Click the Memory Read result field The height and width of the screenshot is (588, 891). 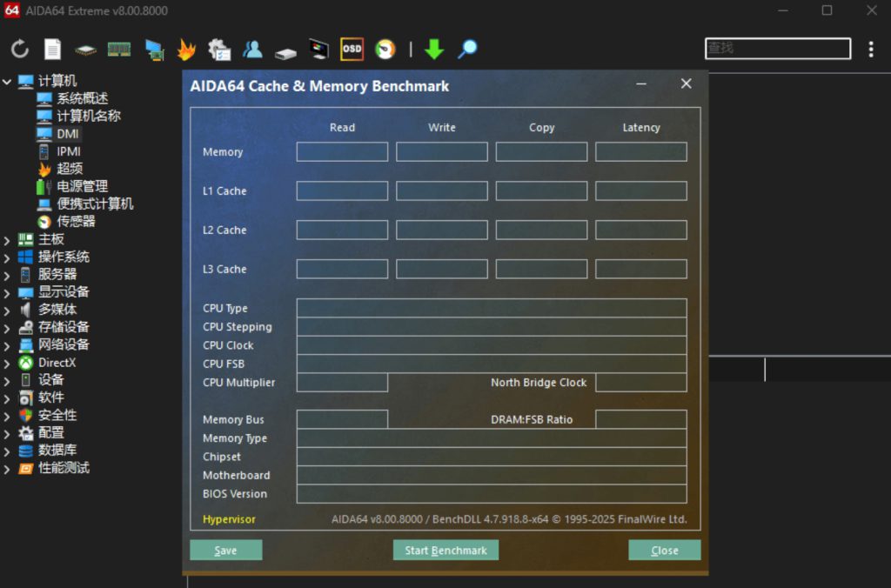(342, 151)
